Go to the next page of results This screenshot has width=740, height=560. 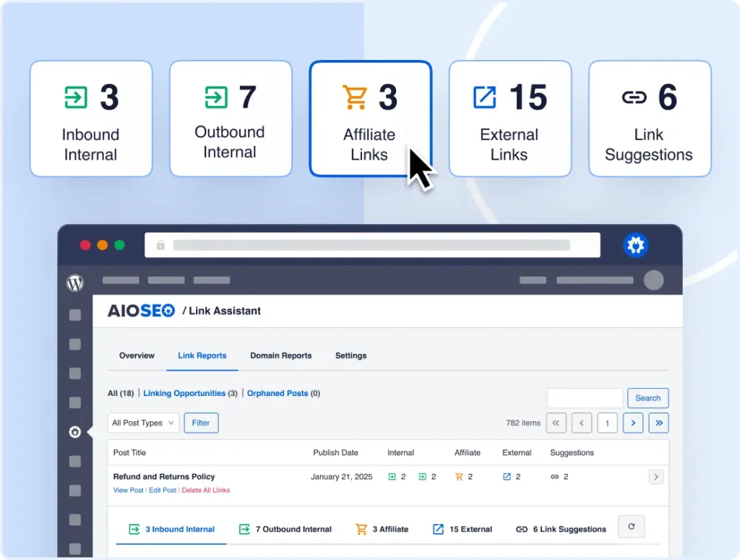point(632,423)
